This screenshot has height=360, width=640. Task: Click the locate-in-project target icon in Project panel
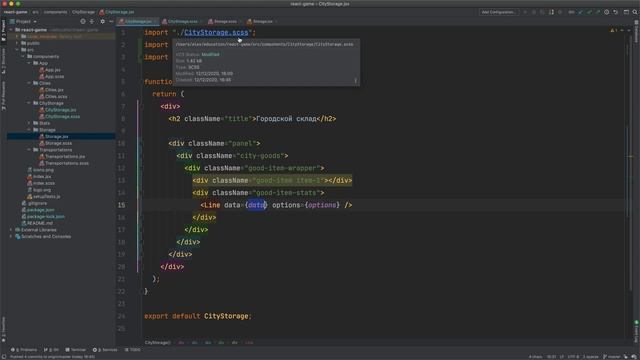click(83, 21)
